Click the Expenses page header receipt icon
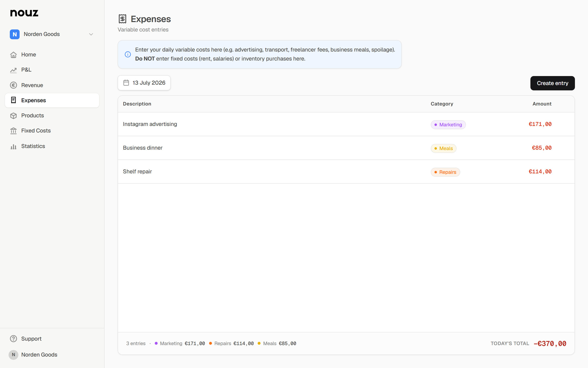This screenshot has height=368, width=588. pyautogui.click(x=122, y=19)
